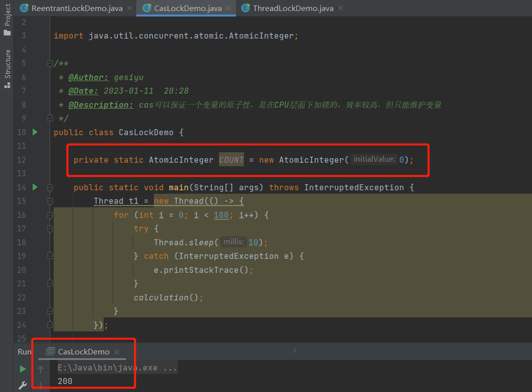The width and height of the screenshot is (532, 392).
Task: Open run configuration wrench icon
Action: [23, 385]
